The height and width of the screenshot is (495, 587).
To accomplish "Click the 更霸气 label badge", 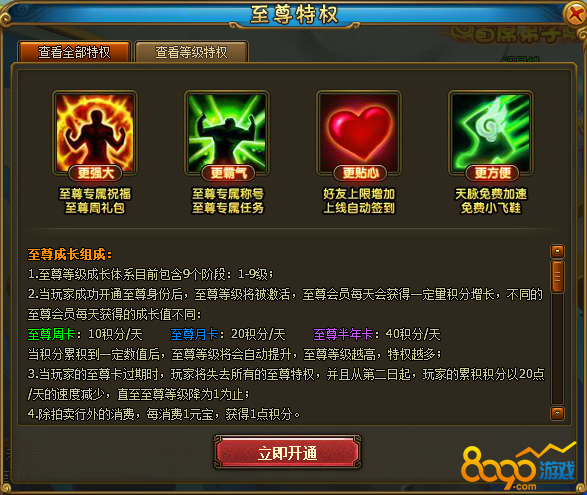I will (x=228, y=173).
